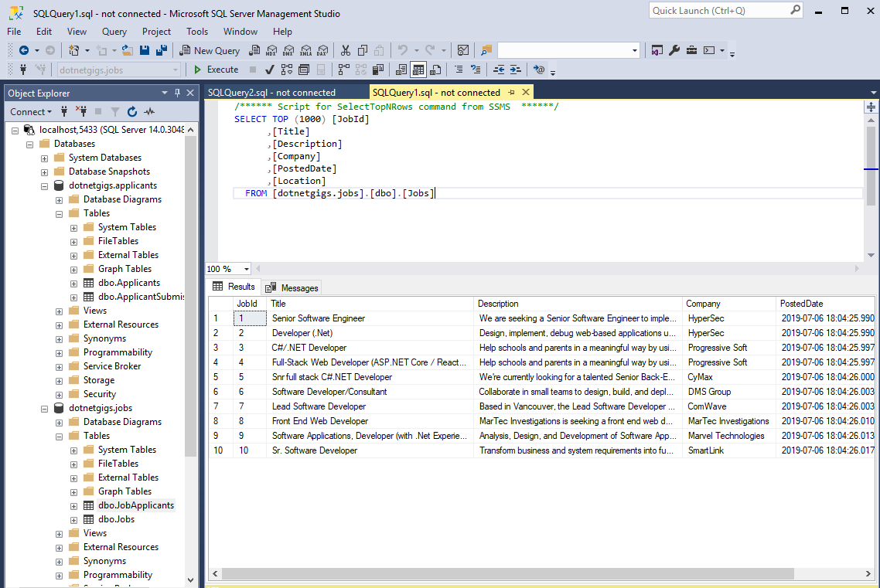Collapse the dotnetgigs.applicants database node
Screen dimensions: 880x588
[x=44, y=185]
